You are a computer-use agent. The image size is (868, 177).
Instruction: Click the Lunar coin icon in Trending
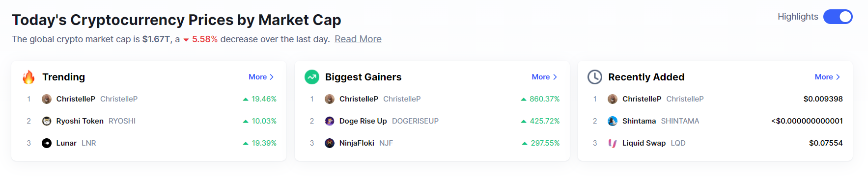pos(47,143)
